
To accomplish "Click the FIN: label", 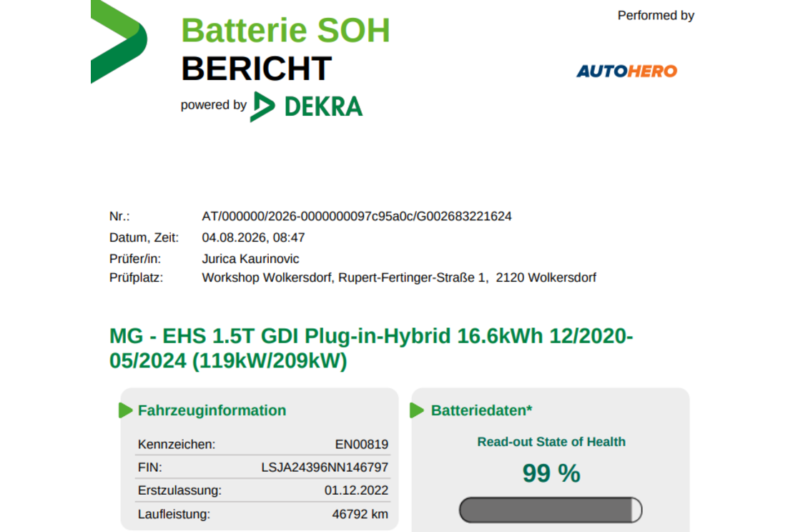I will point(149,468).
